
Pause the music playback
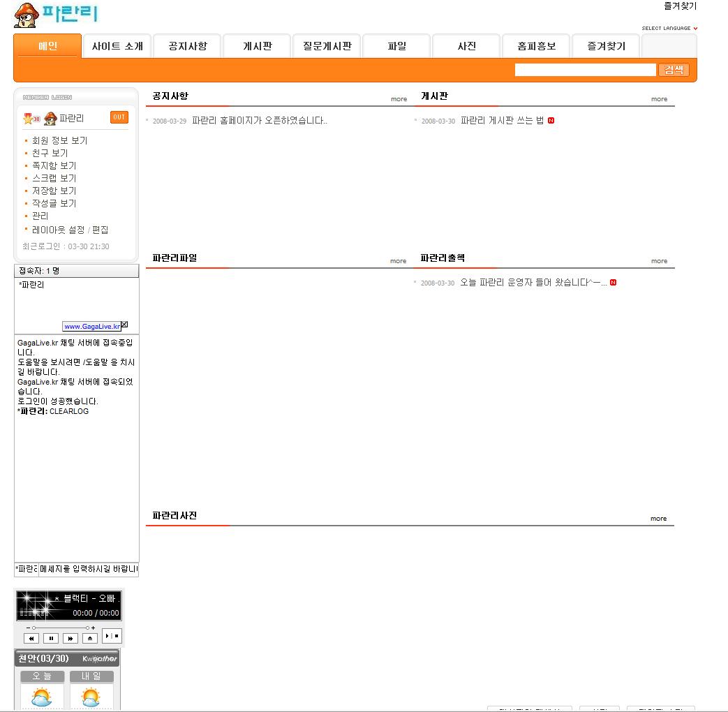coord(51,638)
